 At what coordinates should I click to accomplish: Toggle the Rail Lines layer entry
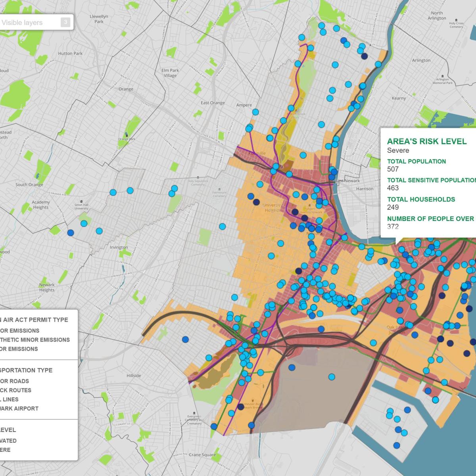[27, 399]
